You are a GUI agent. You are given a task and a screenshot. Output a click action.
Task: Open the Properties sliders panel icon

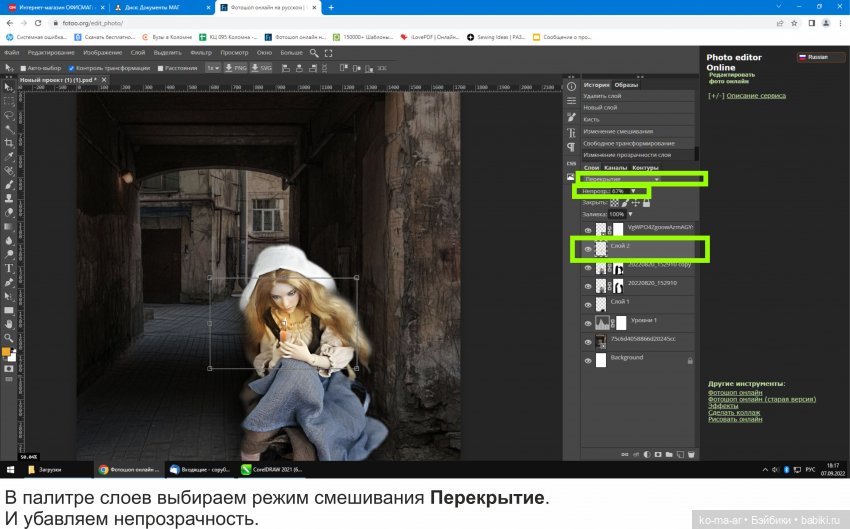tap(571, 101)
